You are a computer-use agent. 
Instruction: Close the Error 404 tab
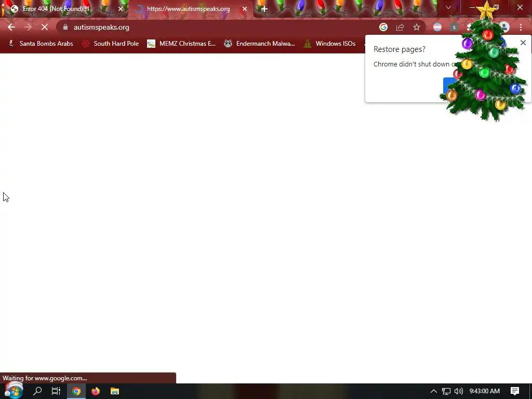[x=121, y=9]
